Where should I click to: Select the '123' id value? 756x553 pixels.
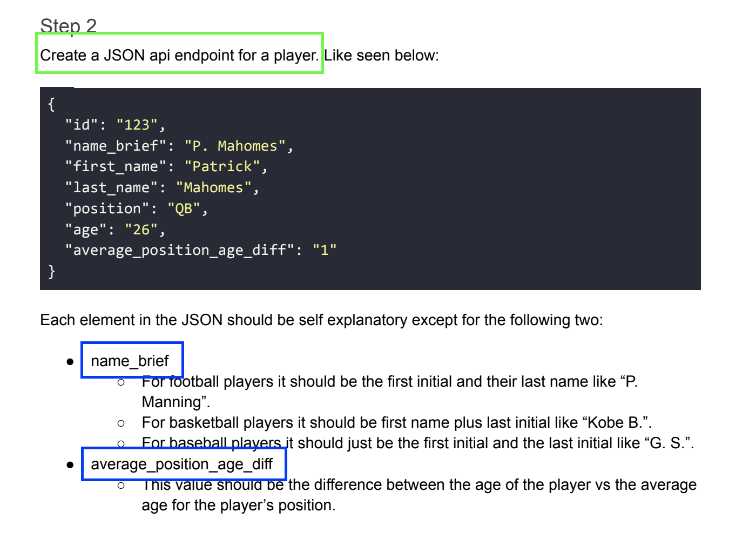pyautogui.click(x=140, y=124)
